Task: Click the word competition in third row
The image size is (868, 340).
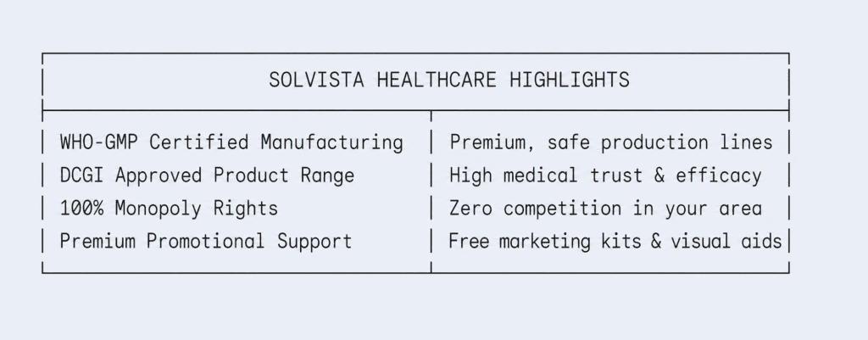Action: [x=563, y=209]
